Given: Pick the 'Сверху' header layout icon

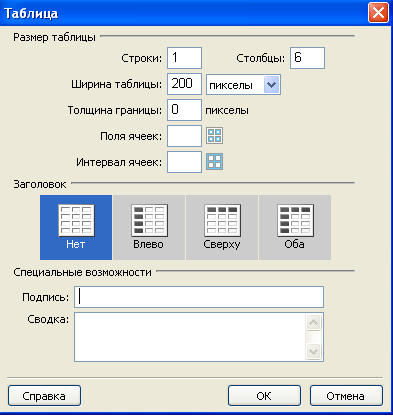Looking at the screenshot, I should (222, 227).
